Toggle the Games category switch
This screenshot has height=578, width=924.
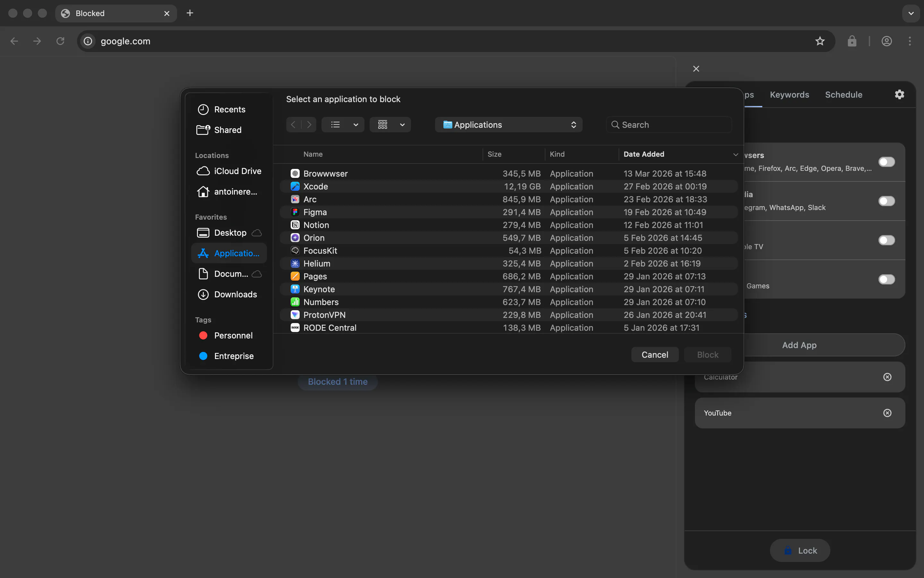pos(886,279)
